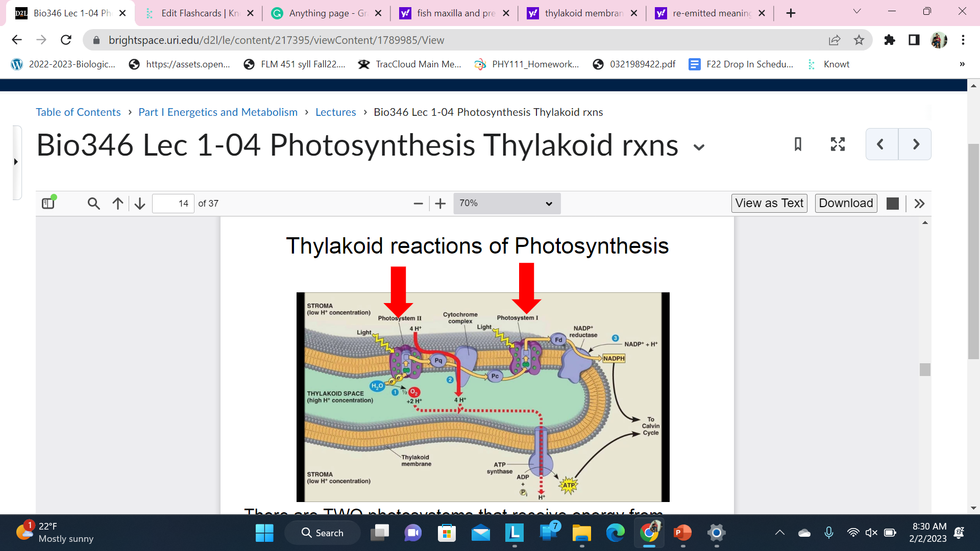Image resolution: width=980 pixels, height=551 pixels.
Task: Go back in browser history
Action: point(17,40)
